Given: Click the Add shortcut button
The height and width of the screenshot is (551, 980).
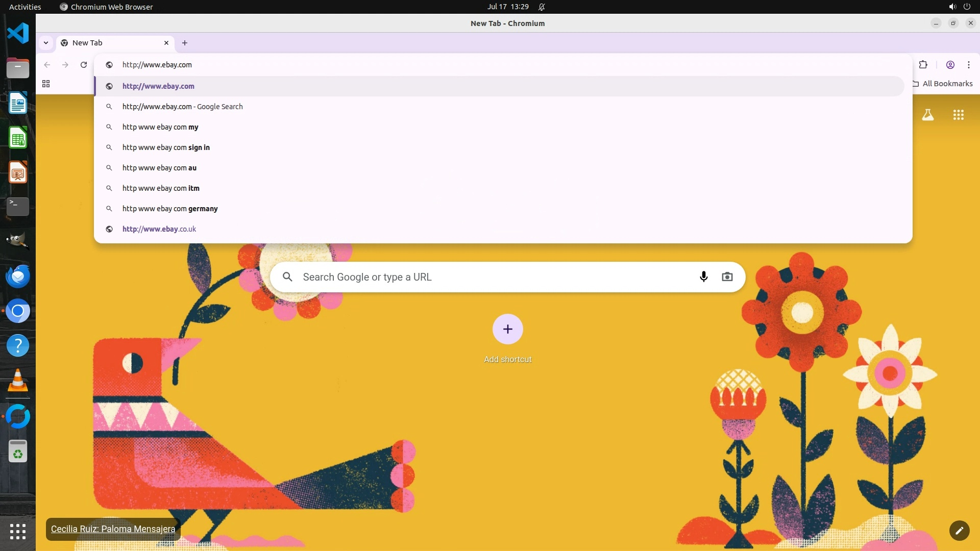Looking at the screenshot, I should pos(507,330).
